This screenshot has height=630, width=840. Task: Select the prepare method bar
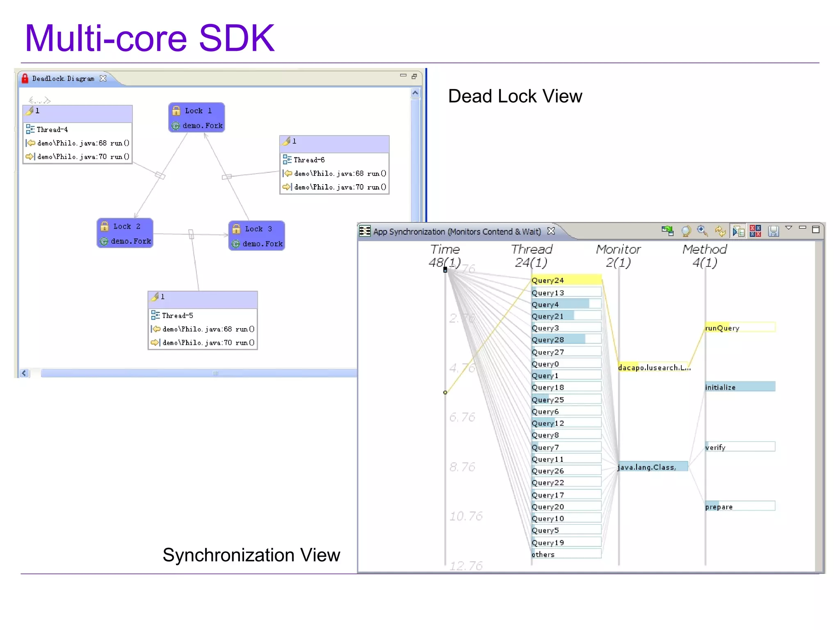(740, 506)
